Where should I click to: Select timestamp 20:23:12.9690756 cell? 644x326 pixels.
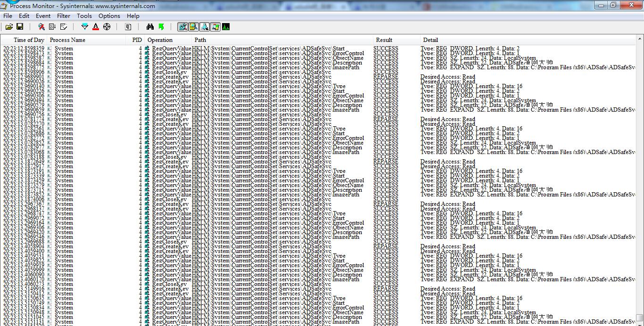[24, 114]
